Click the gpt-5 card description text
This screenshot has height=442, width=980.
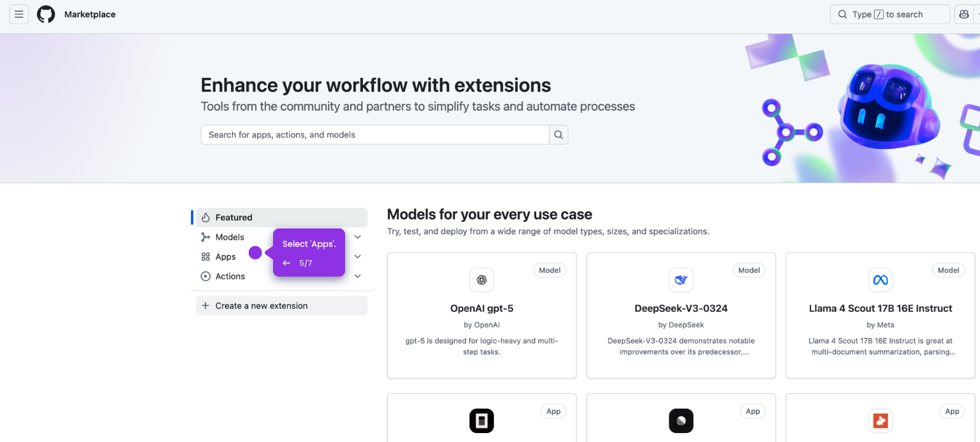(x=481, y=346)
